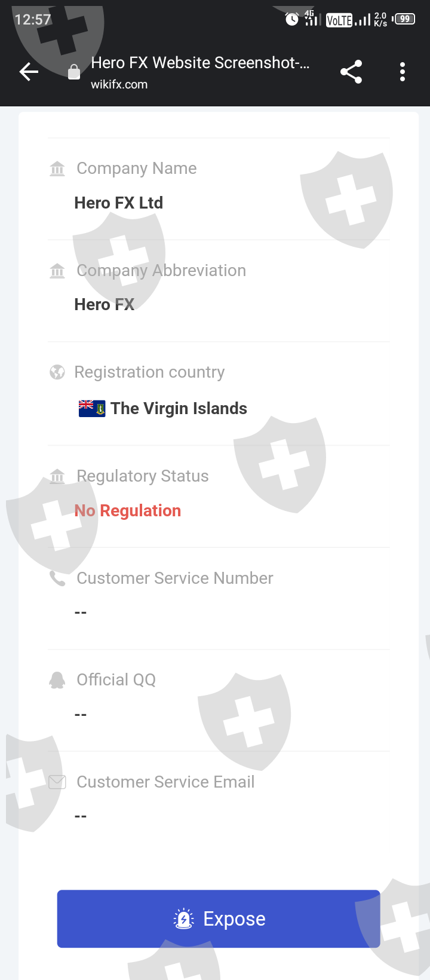This screenshot has width=430, height=980.
Task: Tap the red No Regulation status text
Action: point(128,511)
